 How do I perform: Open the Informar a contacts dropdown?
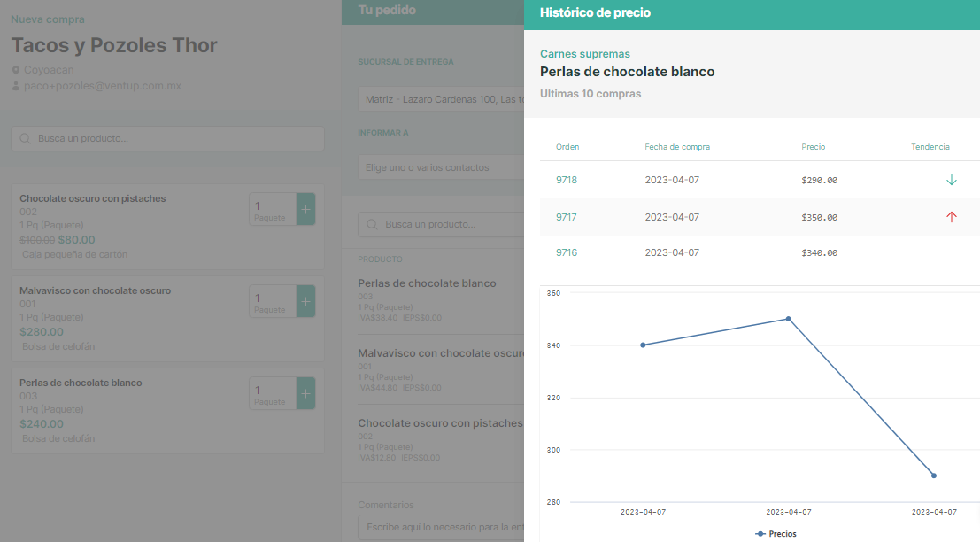440,167
